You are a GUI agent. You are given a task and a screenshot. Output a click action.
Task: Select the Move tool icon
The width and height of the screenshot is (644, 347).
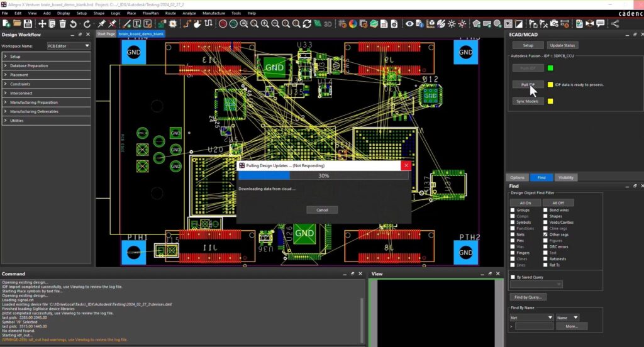(x=42, y=24)
